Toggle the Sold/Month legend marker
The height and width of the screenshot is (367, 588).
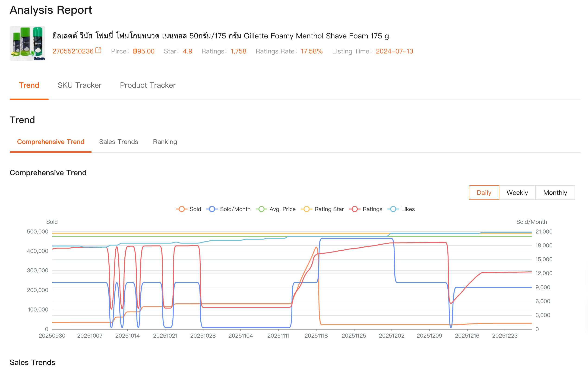[x=212, y=209]
